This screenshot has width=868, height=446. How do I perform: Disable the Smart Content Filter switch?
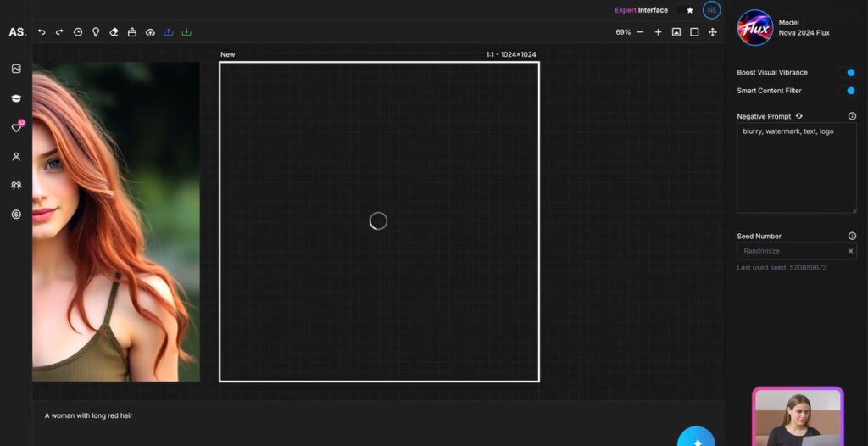pos(846,91)
